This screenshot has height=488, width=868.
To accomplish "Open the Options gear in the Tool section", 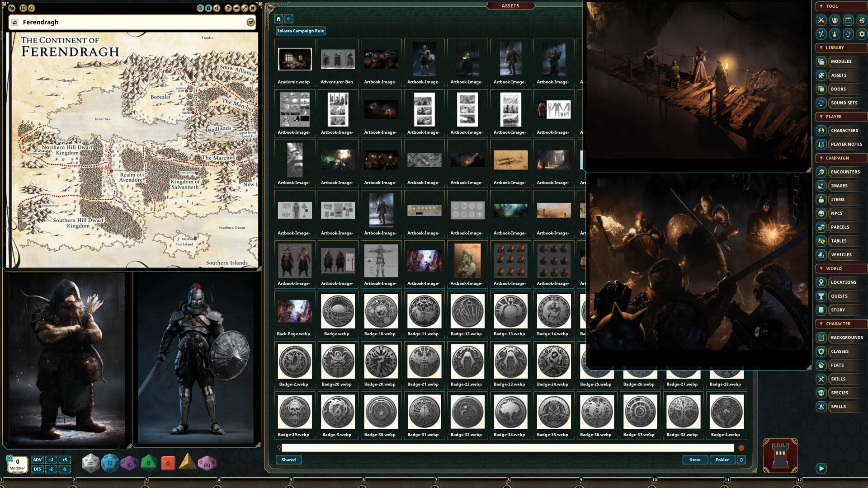I will [862, 34].
